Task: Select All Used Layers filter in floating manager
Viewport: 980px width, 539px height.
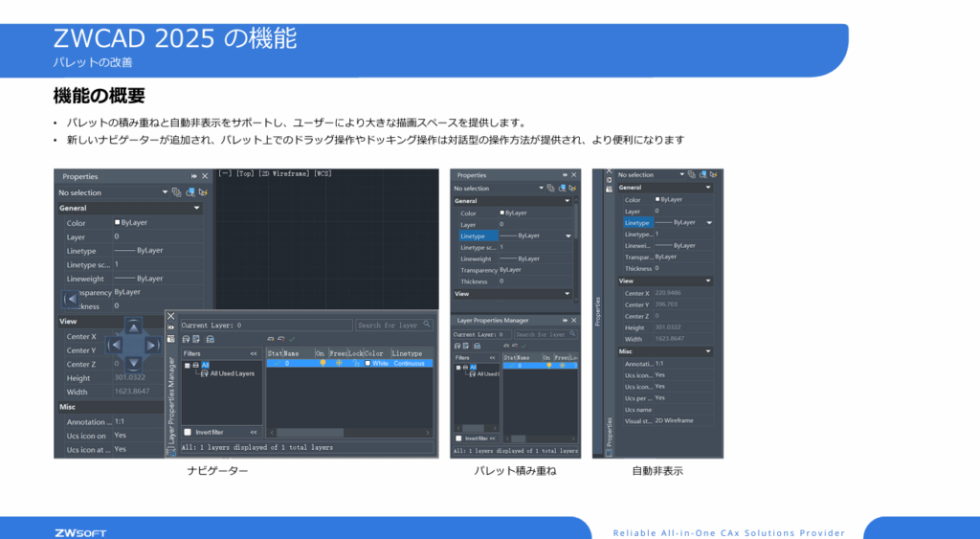Action: [232, 373]
